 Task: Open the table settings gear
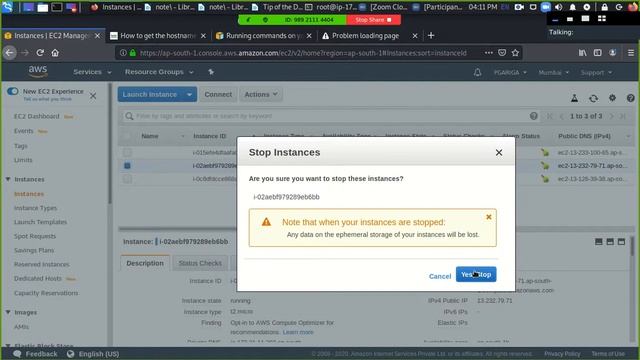[612, 98]
